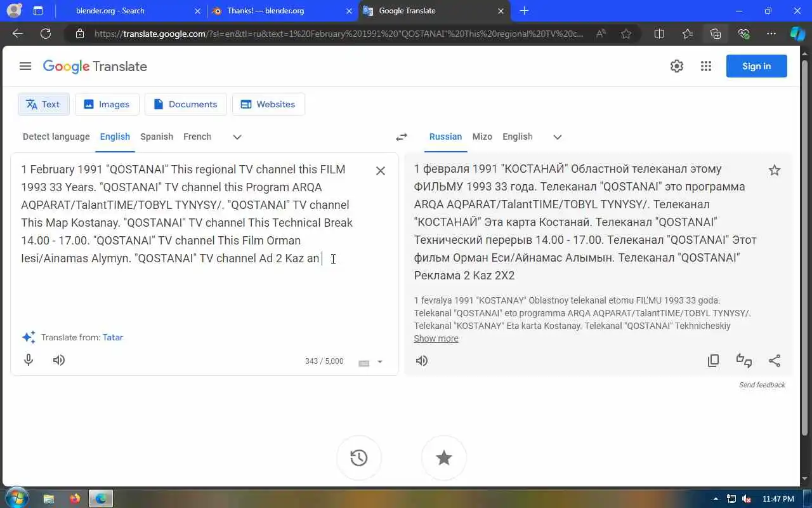Translate from Tatar suggestion link
The width and height of the screenshot is (812, 508).
point(113,337)
